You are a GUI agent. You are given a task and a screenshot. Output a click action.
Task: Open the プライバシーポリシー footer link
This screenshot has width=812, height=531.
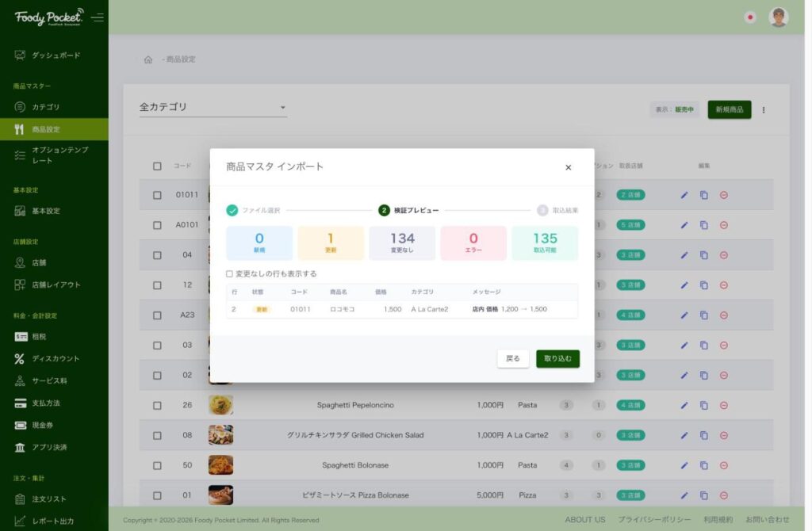point(654,520)
